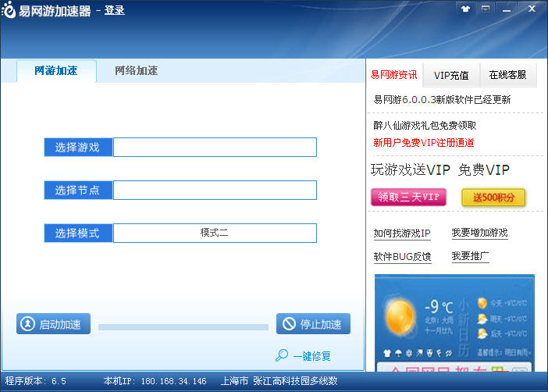Click the clothing index icon in weather widget
The height and width of the screenshot is (392, 548).
[x=387, y=353]
